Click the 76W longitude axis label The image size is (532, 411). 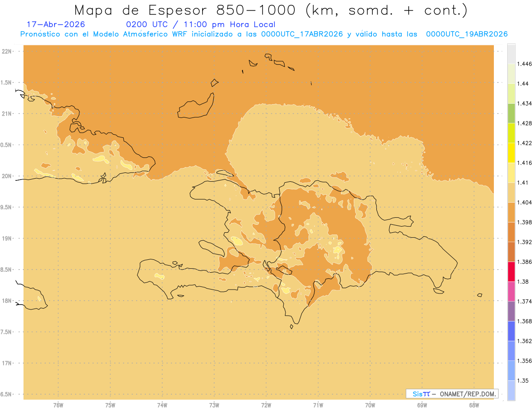click(58, 405)
